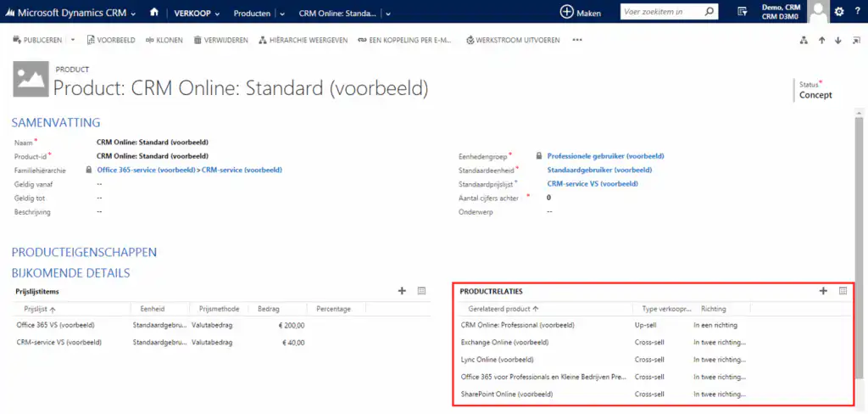868x414 pixels.
Task: Add a new product relation with plus icon
Action: coord(823,291)
